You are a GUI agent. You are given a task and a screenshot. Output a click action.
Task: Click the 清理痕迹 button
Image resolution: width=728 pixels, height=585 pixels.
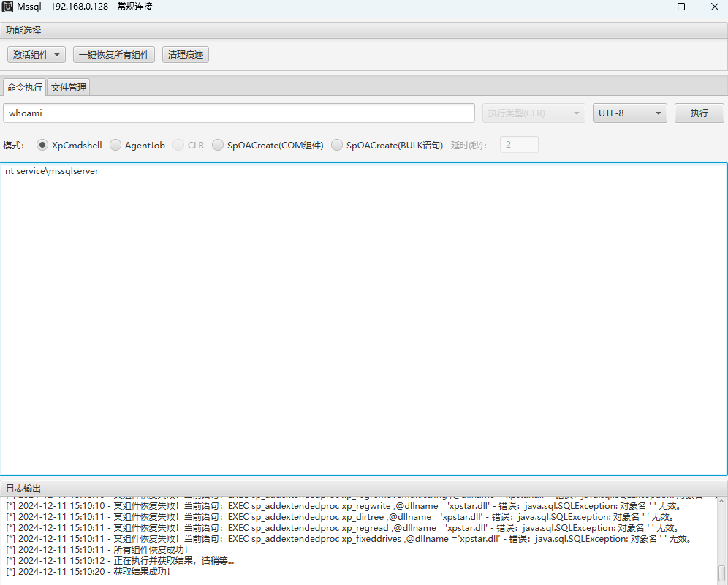tap(186, 55)
